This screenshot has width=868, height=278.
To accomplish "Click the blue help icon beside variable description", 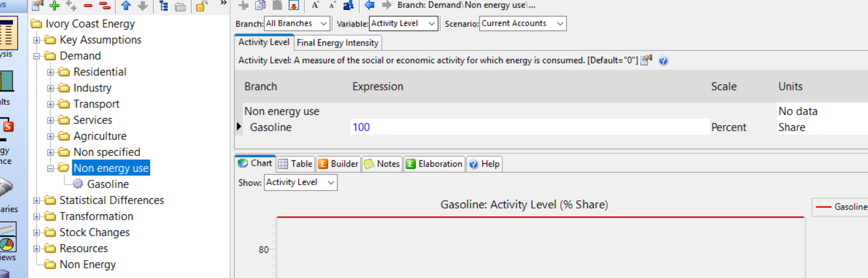I will point(663,61).
